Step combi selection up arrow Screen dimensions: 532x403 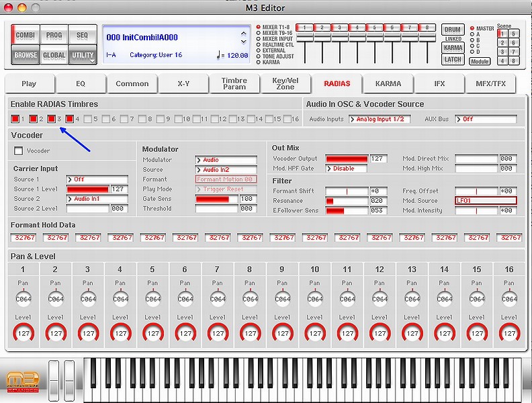pyautogui.click(x=244, y=34)
